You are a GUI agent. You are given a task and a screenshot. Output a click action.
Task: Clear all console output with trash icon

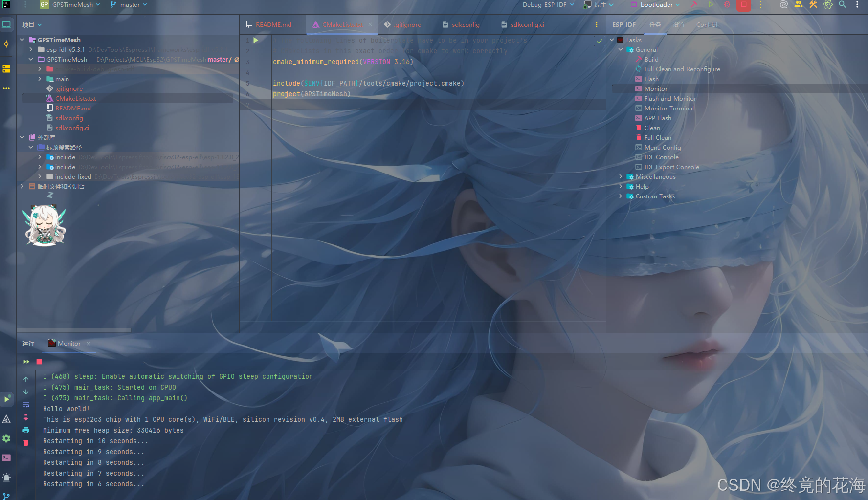click(x=26, y=443)
